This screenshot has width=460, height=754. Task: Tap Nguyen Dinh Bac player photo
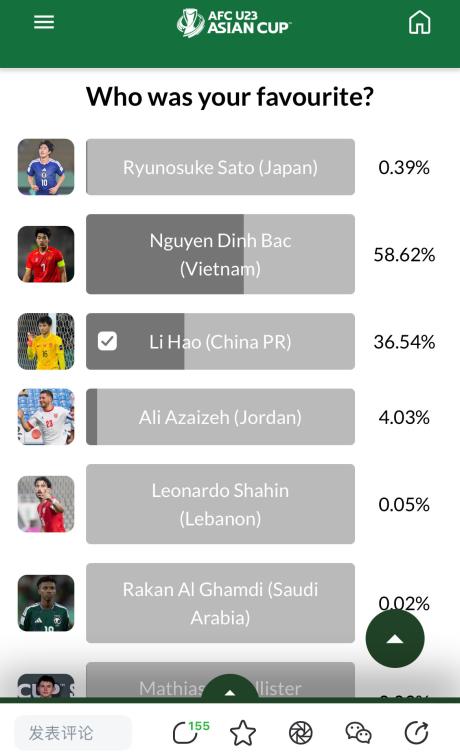click(46, 254)
